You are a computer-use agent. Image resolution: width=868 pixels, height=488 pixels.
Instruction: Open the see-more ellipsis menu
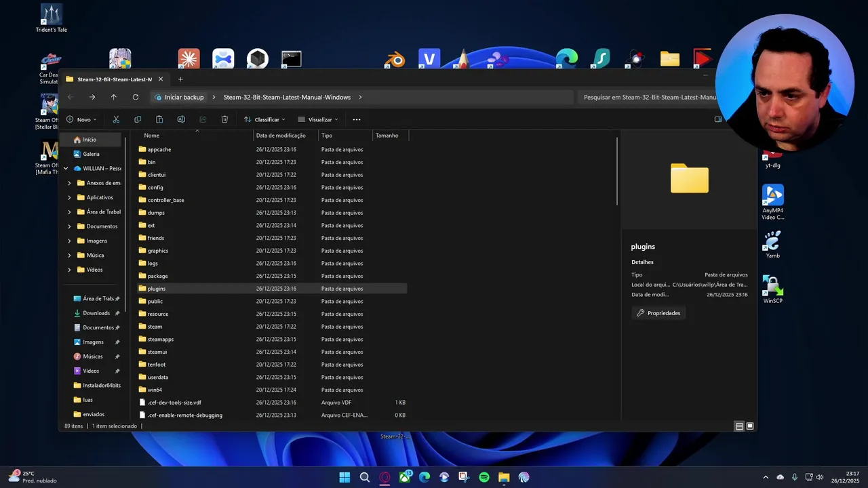[357, 119]
